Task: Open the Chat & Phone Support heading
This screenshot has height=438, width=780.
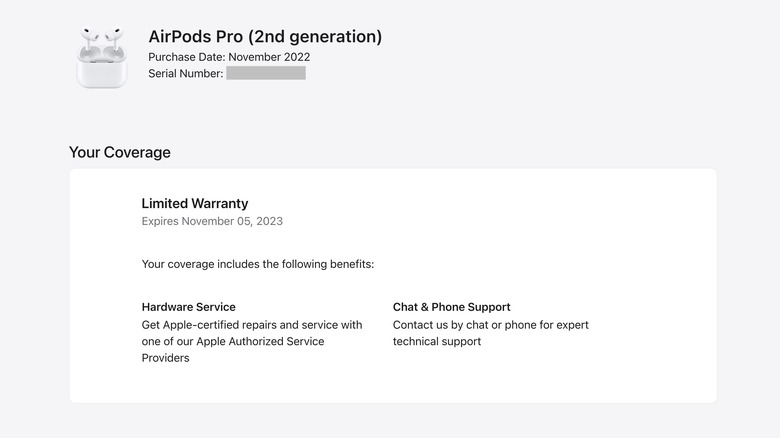Action: pos(452,307)
